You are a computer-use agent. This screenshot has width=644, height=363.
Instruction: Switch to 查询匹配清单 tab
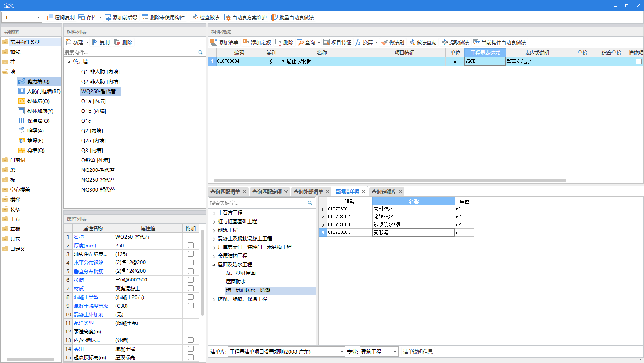225,192
